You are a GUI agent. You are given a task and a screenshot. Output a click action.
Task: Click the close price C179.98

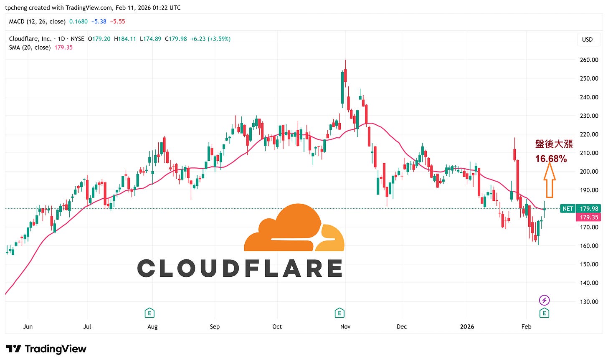(x=176, y=39)
